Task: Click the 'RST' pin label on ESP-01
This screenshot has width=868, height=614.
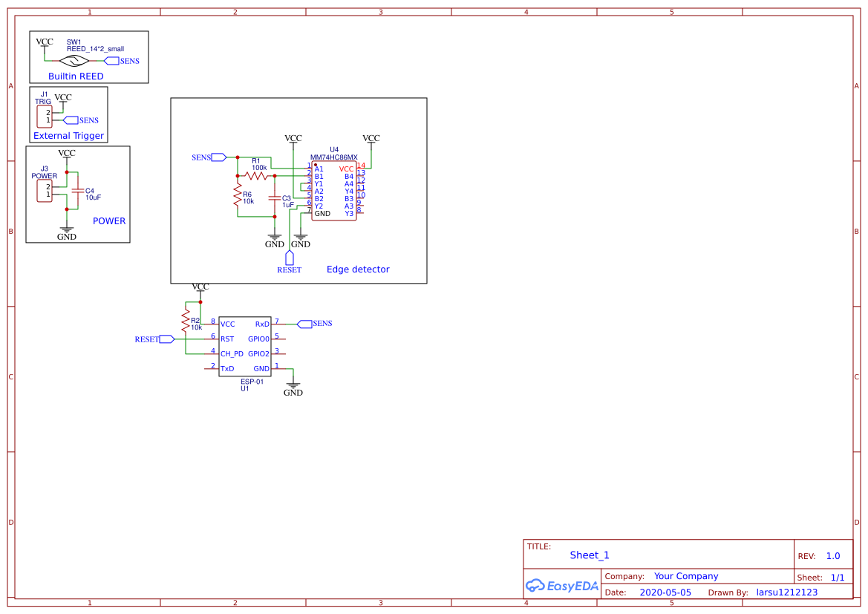Action: click(227, 339)
